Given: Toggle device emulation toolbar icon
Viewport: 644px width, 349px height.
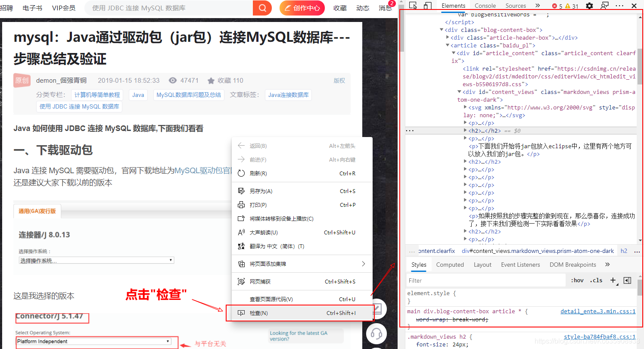Looking at the screenshot, I should pyautogui.click(x=427, y=6).
